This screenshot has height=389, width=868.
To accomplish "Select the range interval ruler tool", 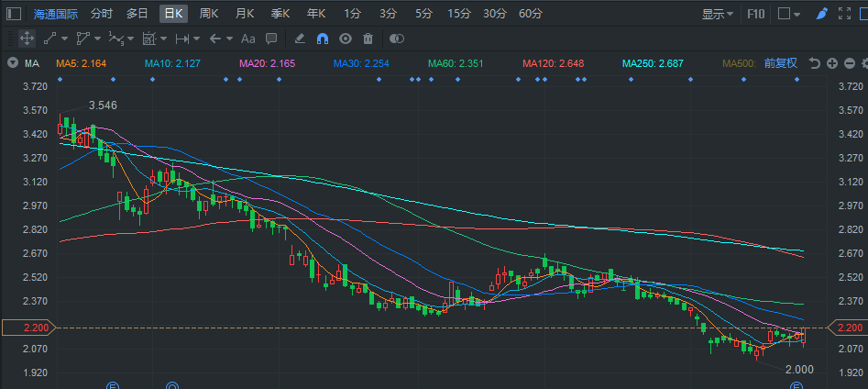I will click(x=182, y=39).
